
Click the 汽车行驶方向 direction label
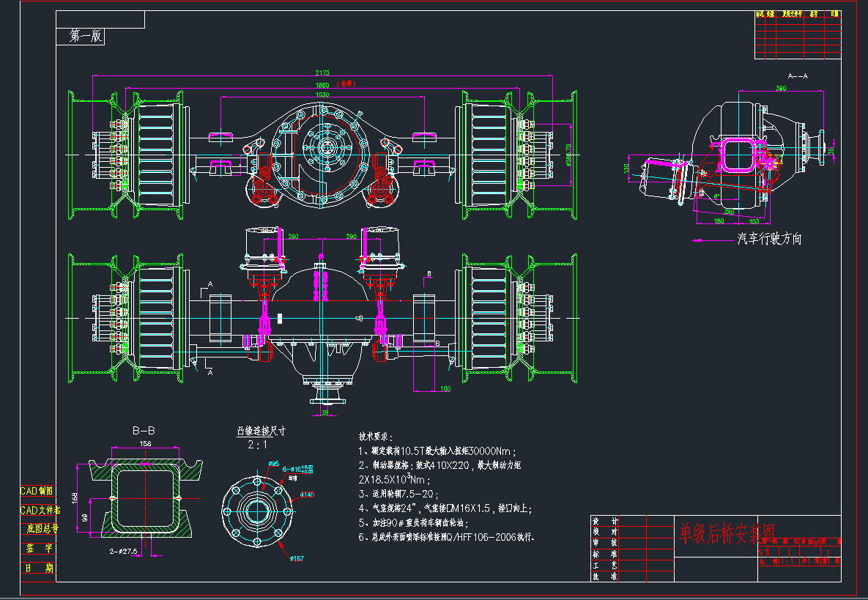pyautogui.click(x=769, y=239)
